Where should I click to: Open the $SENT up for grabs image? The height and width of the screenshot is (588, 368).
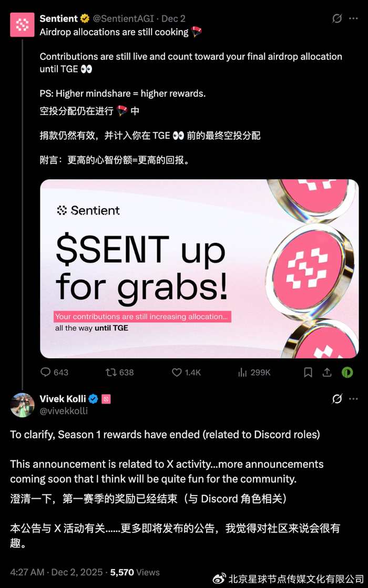(199, 269)
